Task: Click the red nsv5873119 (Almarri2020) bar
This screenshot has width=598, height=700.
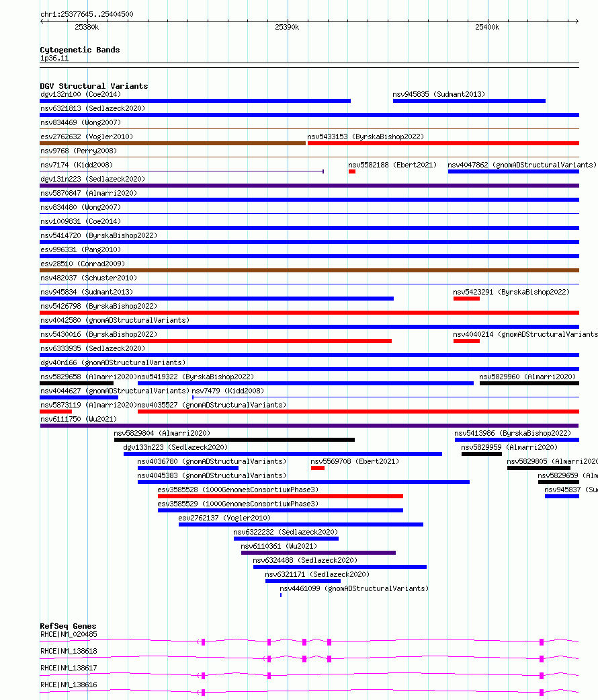Action: point(56,412)
